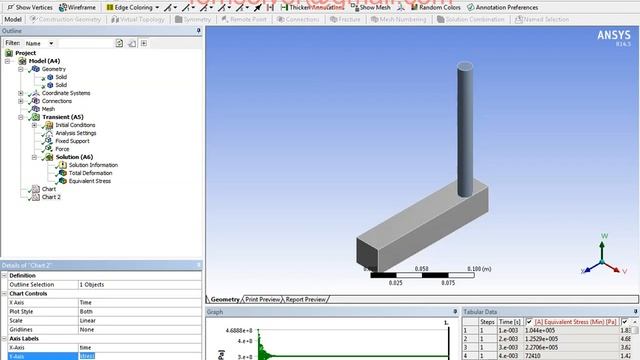Select the Force load icon

[49, 149]
